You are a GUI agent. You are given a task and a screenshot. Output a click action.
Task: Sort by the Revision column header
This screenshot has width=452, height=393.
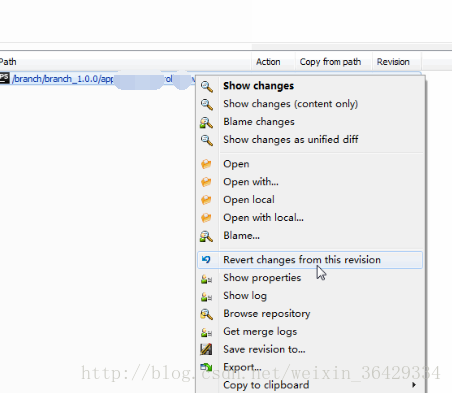point(397,62)
